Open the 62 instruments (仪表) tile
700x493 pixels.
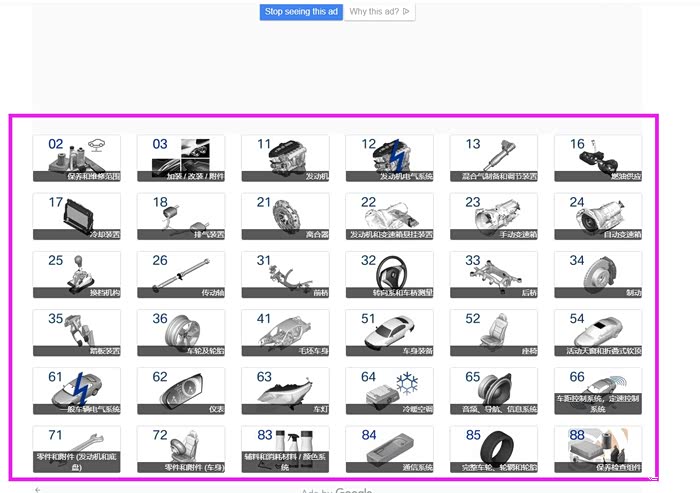tap(181, 391)
